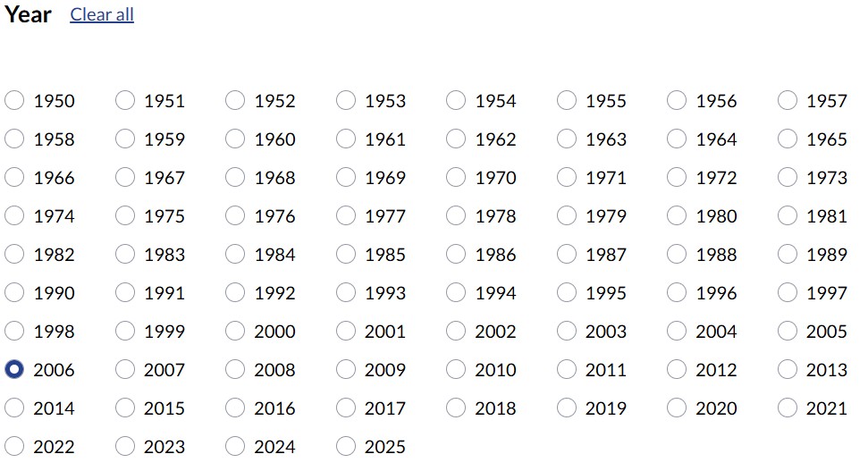Screen dimensions: 868x471
Task: Choose the 1980 radio option
Action: point(678,216)
